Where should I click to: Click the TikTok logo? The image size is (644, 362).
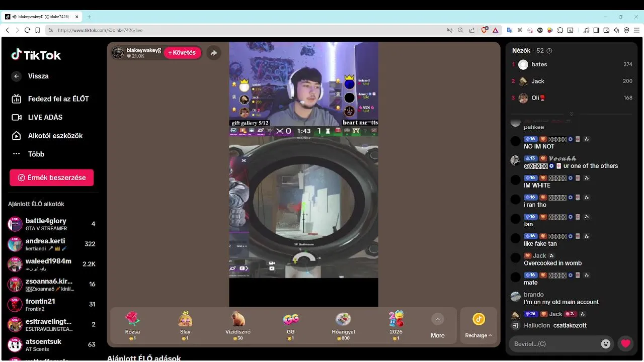coord(36,55)
